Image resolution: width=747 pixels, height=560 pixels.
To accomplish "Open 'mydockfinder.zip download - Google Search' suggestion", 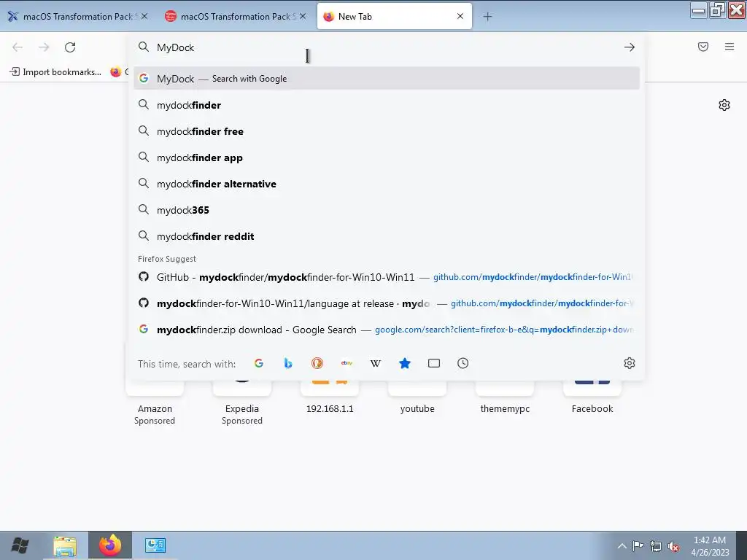I will coord(387,330).
